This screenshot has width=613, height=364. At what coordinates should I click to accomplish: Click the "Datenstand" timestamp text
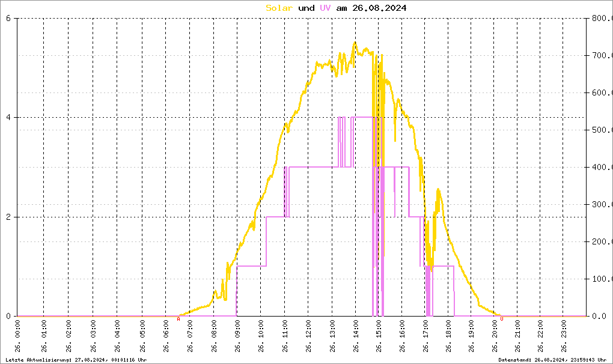tap(552, 360)
